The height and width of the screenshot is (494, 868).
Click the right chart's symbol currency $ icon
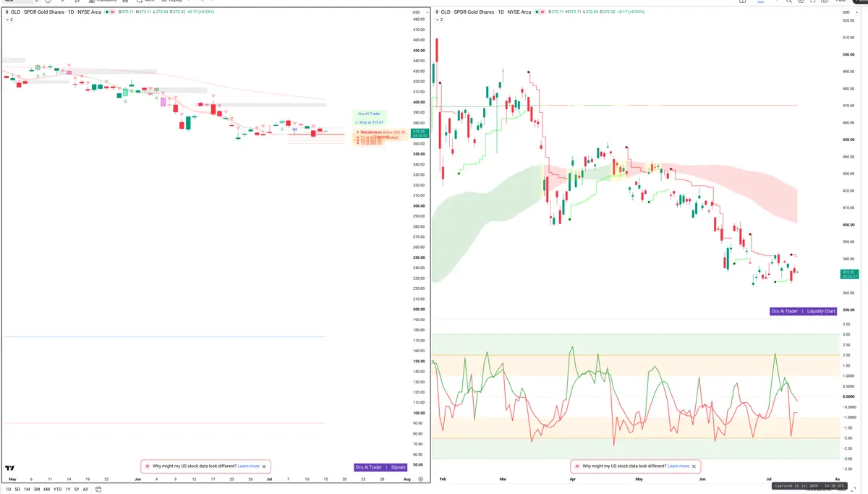click(436, 12)
